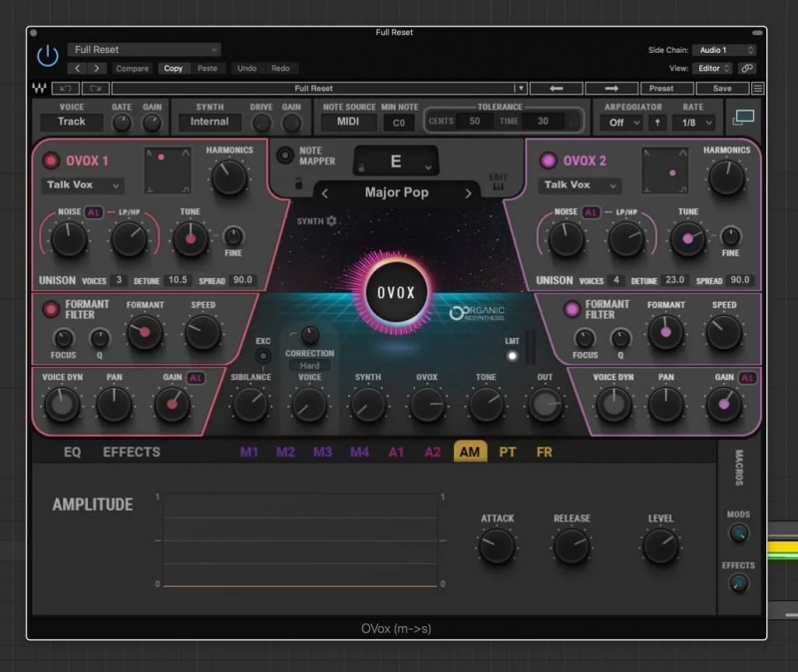Click the Paste button
This screenshot has width=798, height=672.
tap(207, 68)
